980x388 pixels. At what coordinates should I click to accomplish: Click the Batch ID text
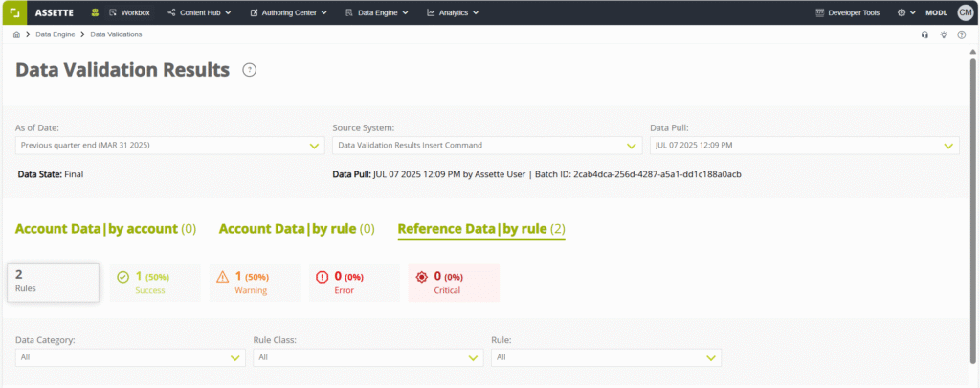click(x=638, y=174)
